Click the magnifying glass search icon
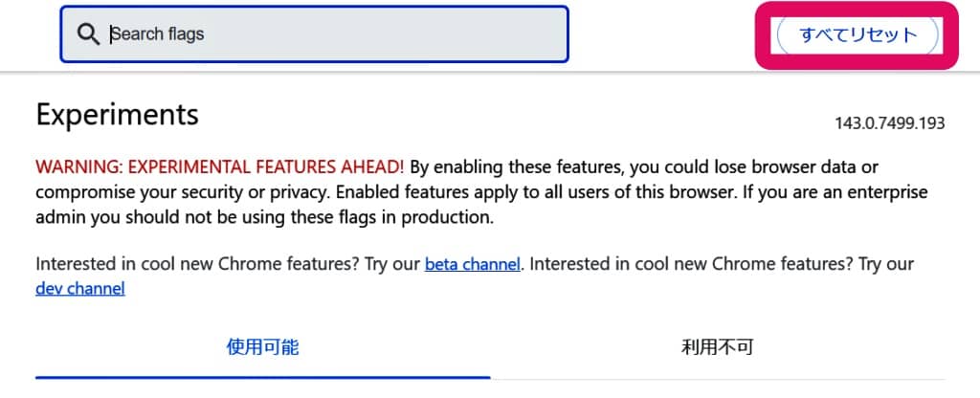Viewport: 980px width, 398px height. [88, 34]
